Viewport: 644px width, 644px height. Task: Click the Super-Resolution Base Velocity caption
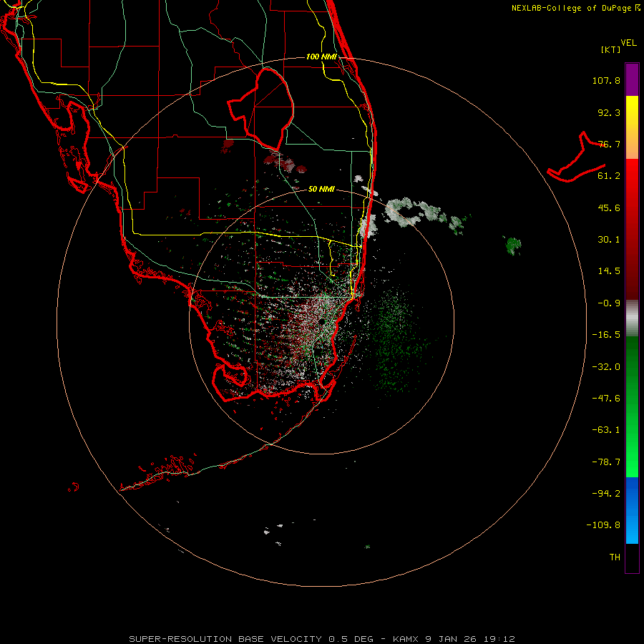[x=321, y=639]
